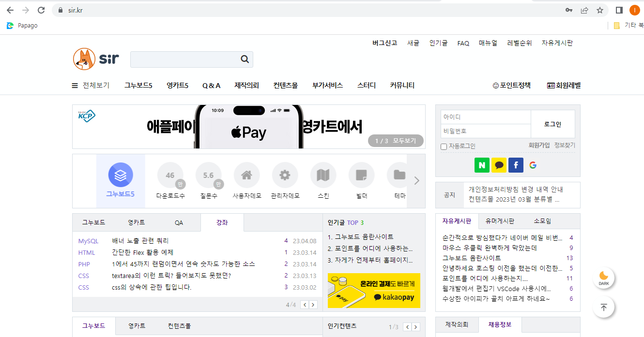Open the 컨텐츠몰 tab in the bottom panel
The image size is (644, 337).
click(x=179, y=326)
